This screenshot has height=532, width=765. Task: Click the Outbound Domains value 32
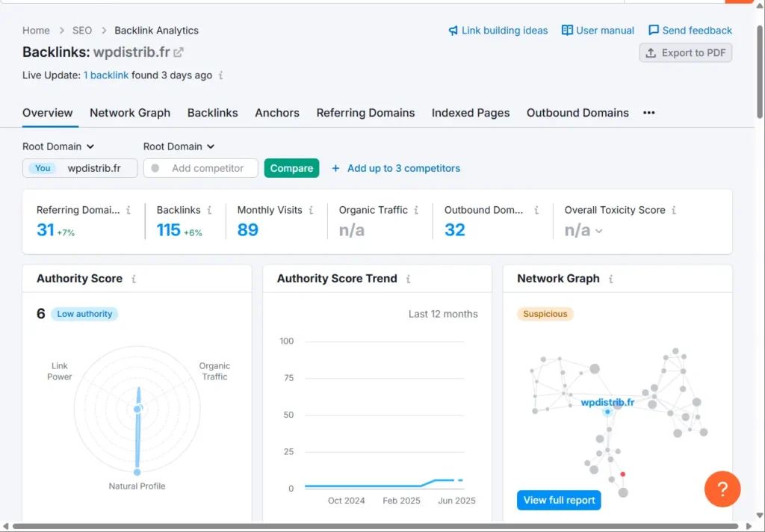click(x=455, y=230)
